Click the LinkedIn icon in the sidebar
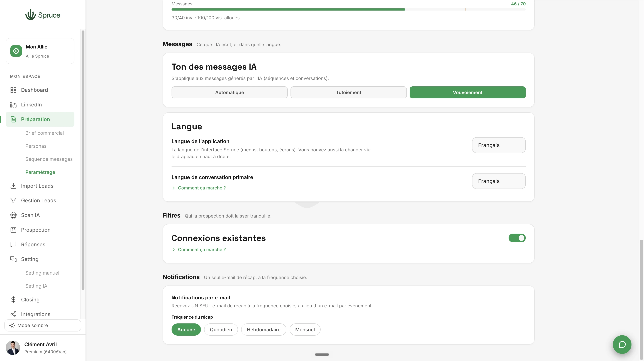The image size is (644, 361). point(13,104)
